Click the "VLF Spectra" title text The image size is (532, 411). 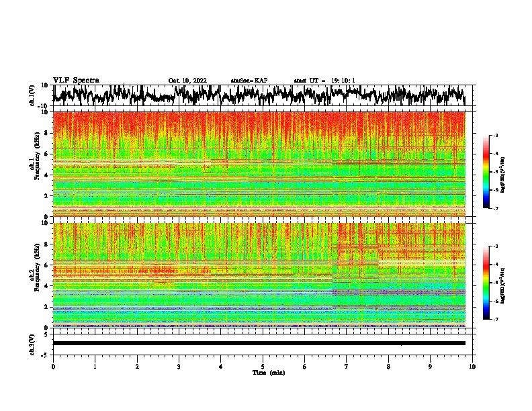click(76, 81)
